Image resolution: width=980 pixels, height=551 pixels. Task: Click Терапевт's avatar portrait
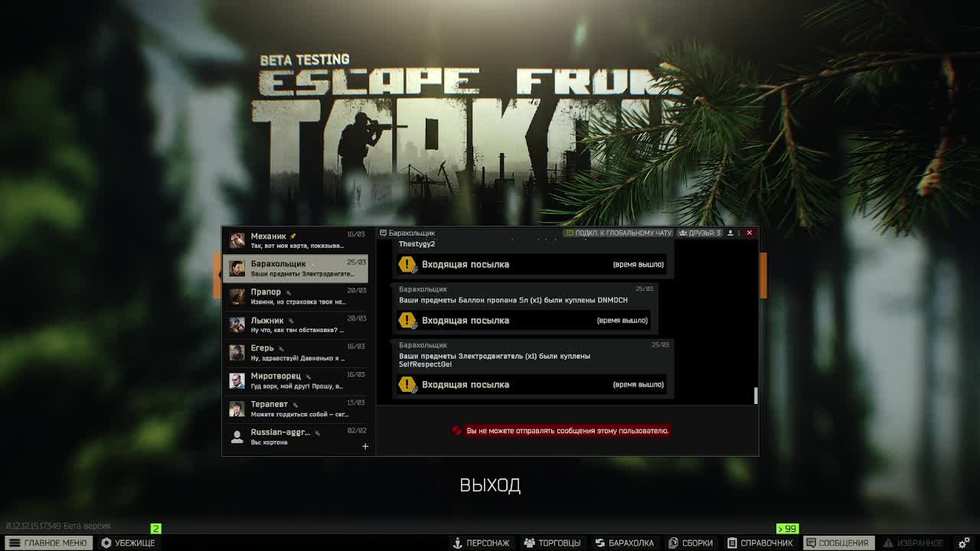click(x=237, y=409)
